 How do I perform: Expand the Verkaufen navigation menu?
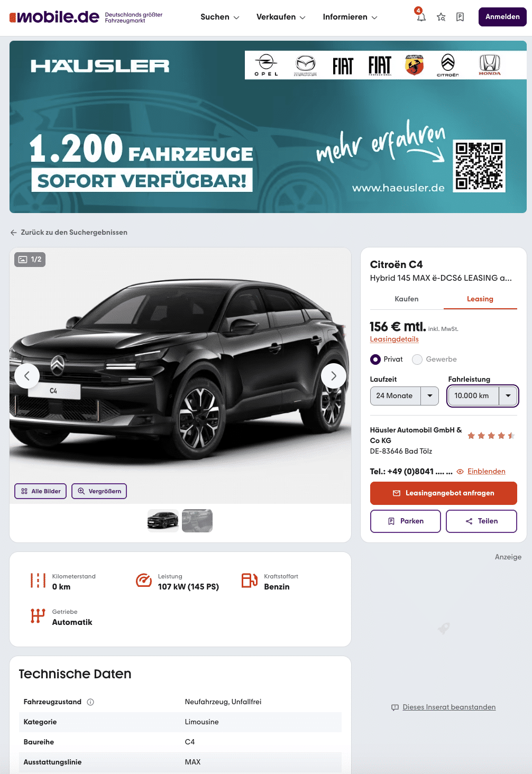[281, 17]
